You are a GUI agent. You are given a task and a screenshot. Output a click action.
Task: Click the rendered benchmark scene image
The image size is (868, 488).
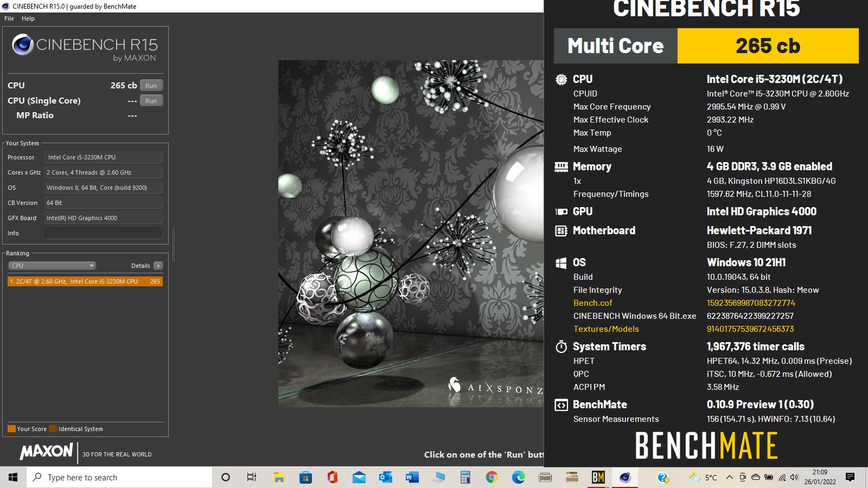(411, 233)
